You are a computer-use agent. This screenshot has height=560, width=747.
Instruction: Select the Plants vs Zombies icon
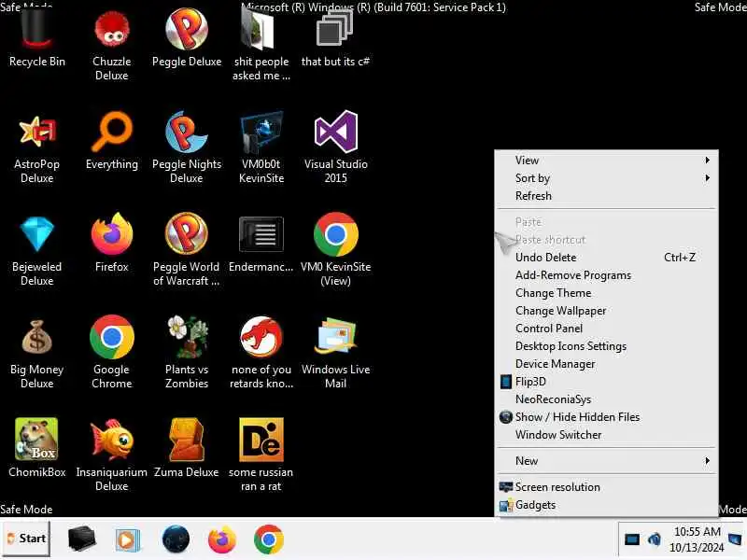pos(186,353)
